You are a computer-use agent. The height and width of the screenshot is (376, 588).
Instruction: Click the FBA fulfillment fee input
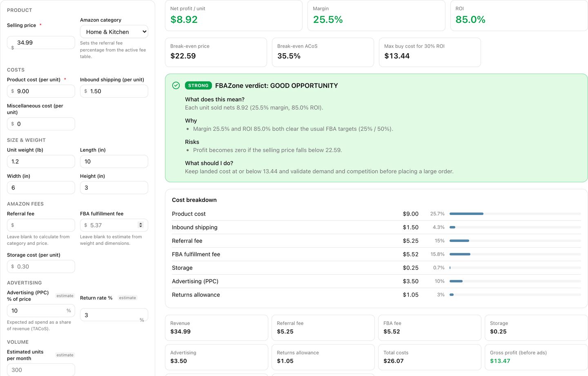click(x=114, y=225)
